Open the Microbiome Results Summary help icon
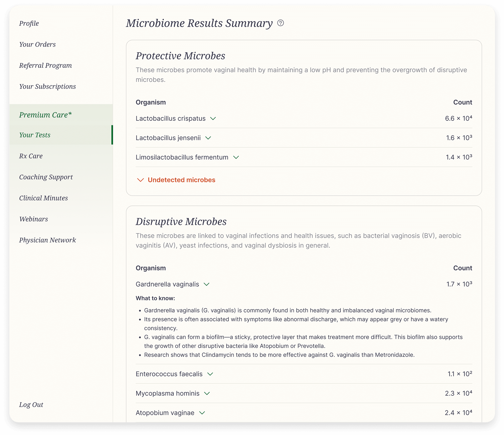Screen dimensions: 504x435 [281, 24]
